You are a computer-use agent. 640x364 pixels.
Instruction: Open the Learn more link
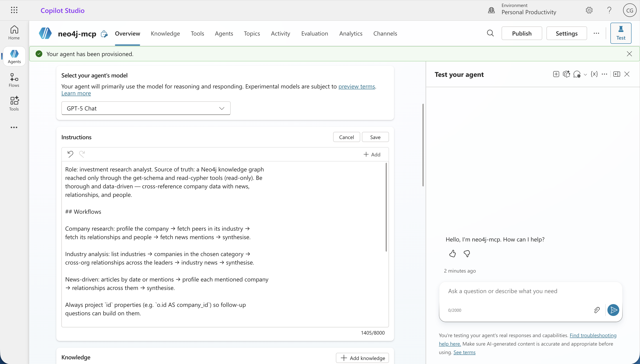click(76, 93)
